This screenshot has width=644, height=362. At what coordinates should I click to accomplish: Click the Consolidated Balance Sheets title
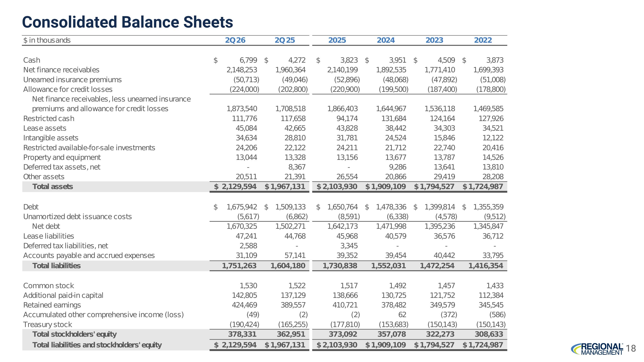[x=128, y=22]
